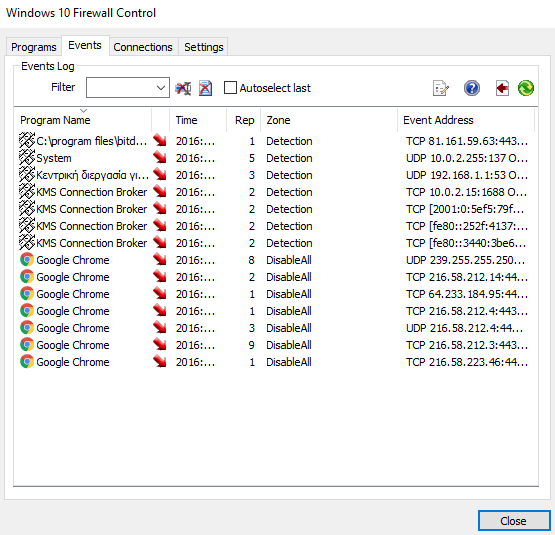Select address TCP 216.58.223.46
Screen dimensions: 555x535
tap(467, 362)
